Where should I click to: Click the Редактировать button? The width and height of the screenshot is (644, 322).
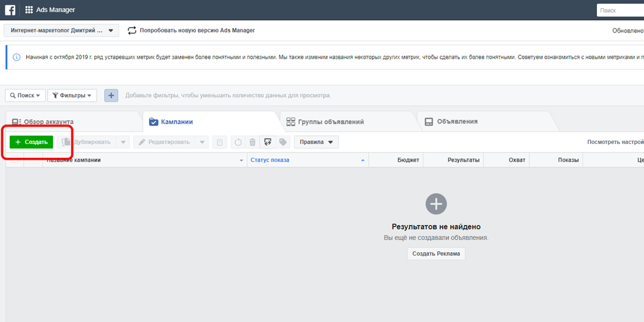click(164, 142)
